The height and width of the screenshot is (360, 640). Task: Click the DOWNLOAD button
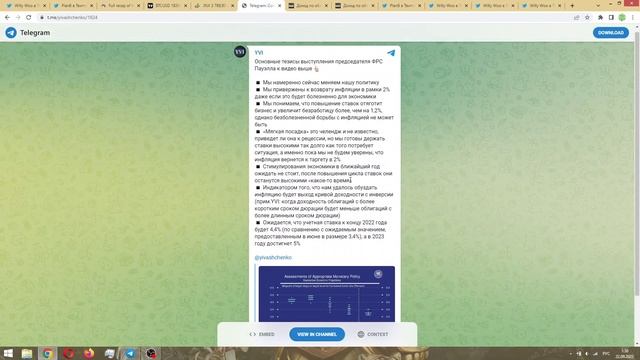(611, 33)
